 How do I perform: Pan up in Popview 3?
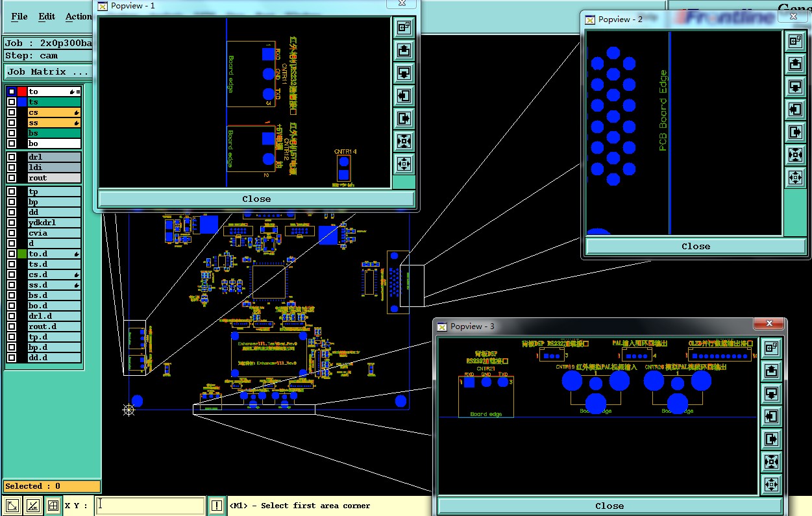click(x=771, y=371)
